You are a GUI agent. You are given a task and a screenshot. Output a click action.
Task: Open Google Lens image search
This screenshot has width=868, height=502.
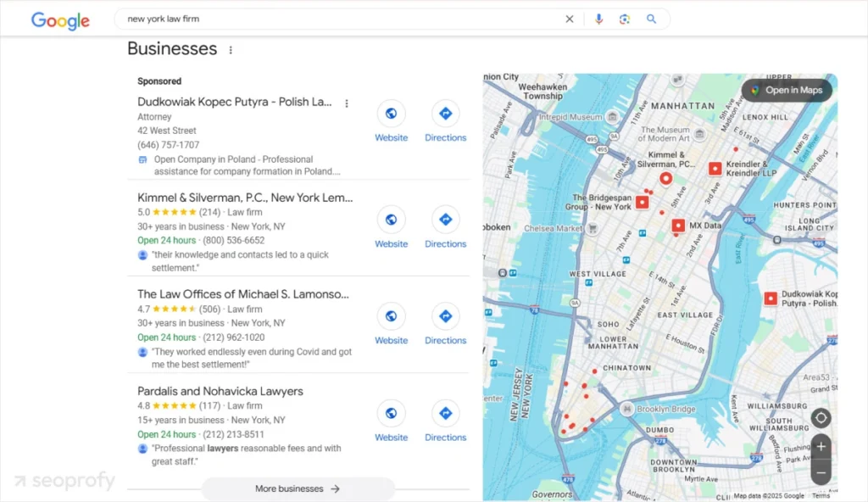(x=625, y=19)
